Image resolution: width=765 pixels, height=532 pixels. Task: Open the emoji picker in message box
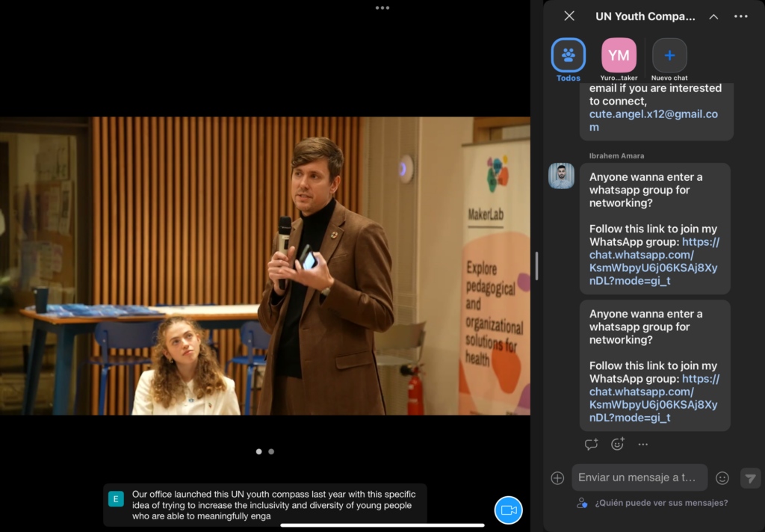point(722,478)
